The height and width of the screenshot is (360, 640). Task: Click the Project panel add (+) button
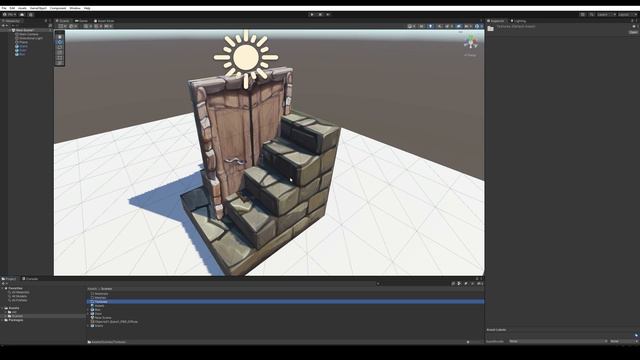click(4, 283)
